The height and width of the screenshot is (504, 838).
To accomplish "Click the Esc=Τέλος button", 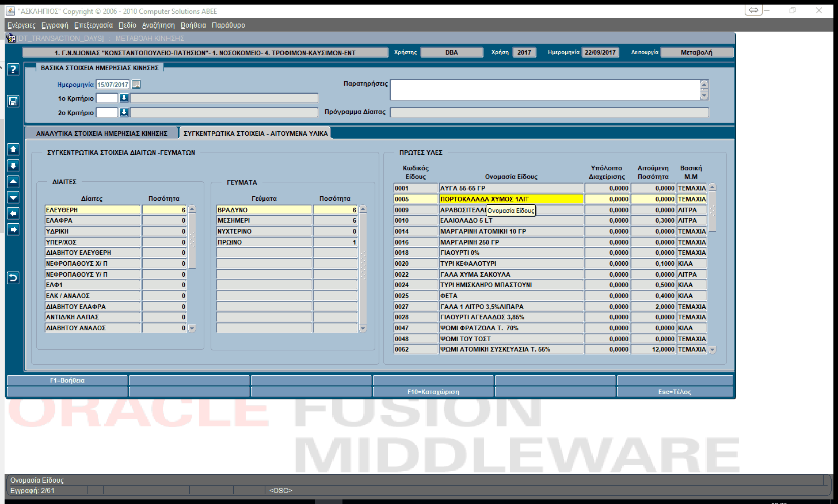I will (675, 392).
